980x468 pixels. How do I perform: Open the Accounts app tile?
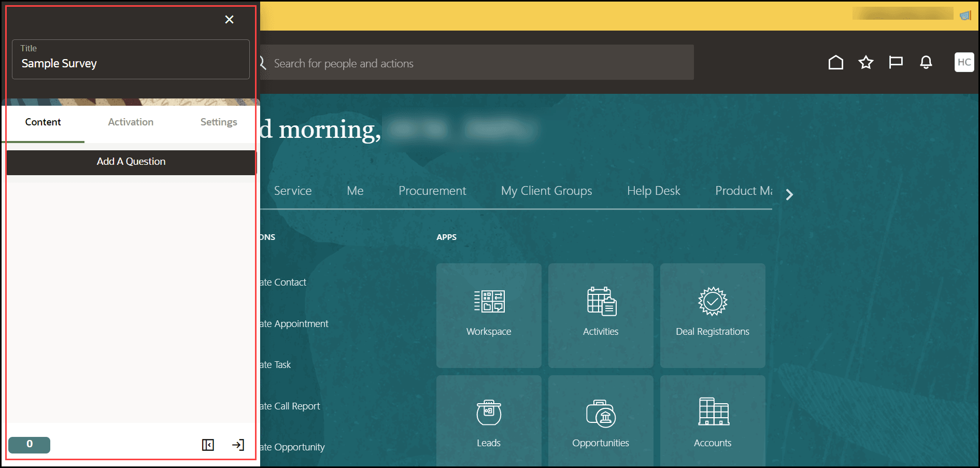[x=713, y=421]
